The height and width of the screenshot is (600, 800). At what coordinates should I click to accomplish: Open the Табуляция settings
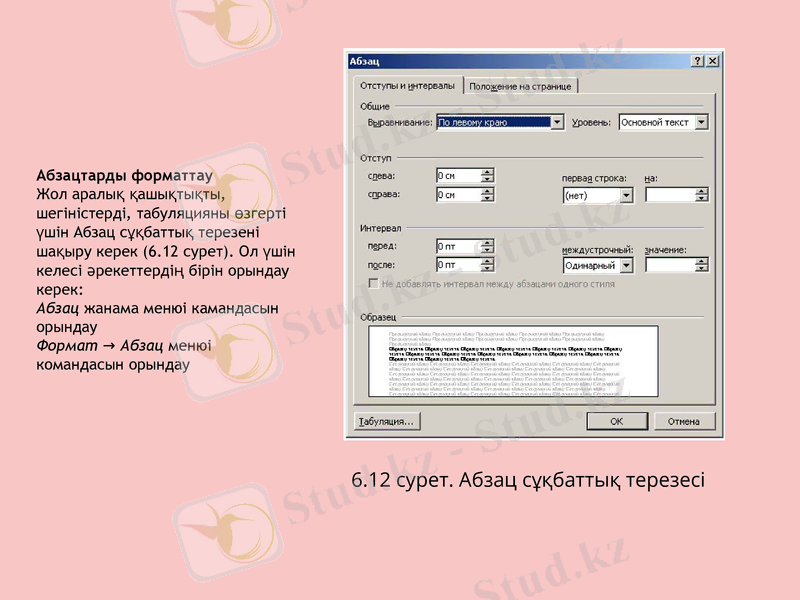pyautogui.click(x=387, y=422)
